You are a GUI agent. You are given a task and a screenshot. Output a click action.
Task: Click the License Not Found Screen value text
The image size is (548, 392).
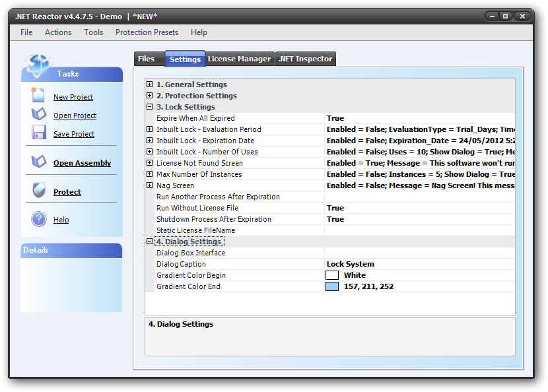point(421,163)
